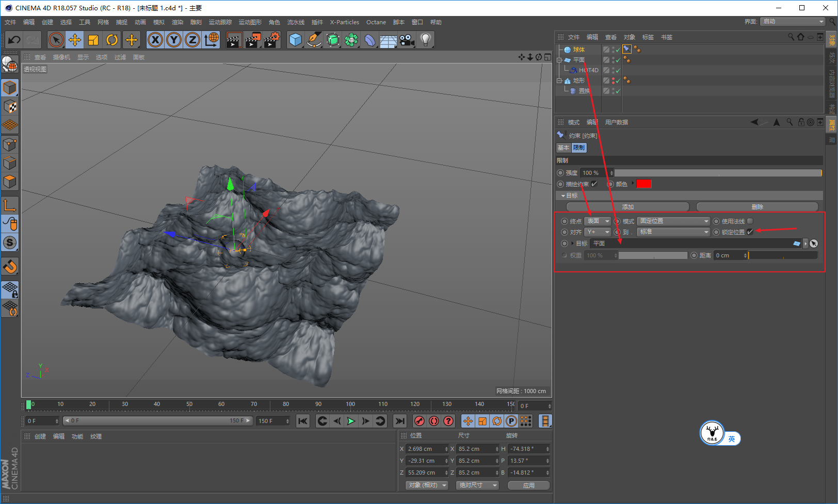
Task: Click the pick-object cursor icon beside 目标
Action: (814, 243)
